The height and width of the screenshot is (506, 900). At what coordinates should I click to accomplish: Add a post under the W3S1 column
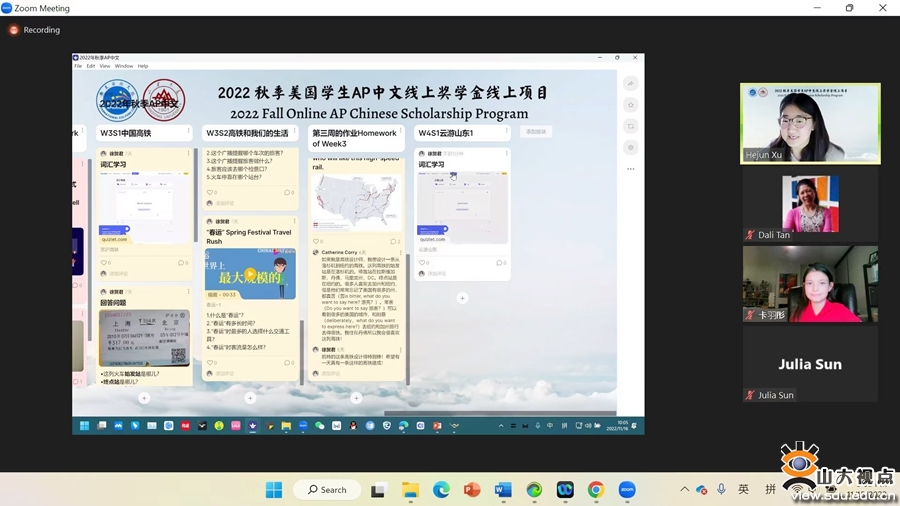(144, 398)
